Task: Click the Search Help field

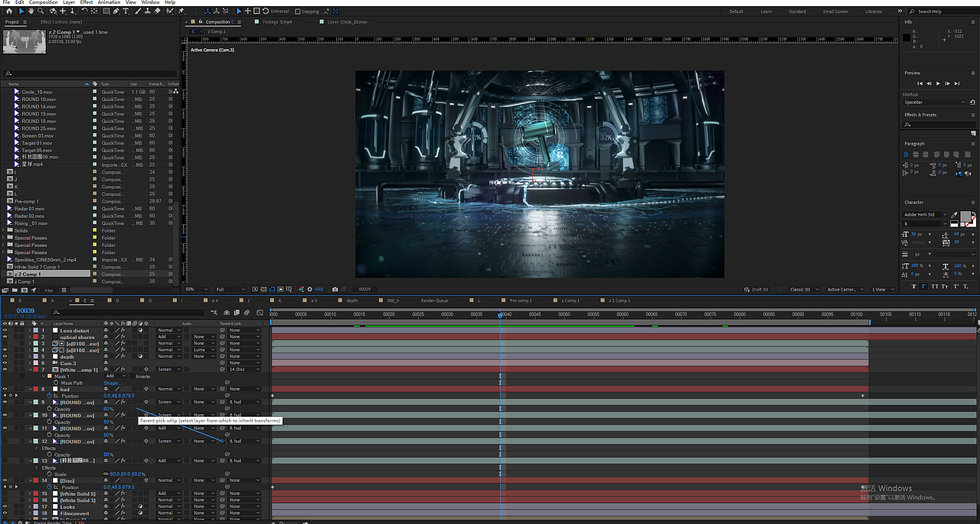Action: [943, 11]
